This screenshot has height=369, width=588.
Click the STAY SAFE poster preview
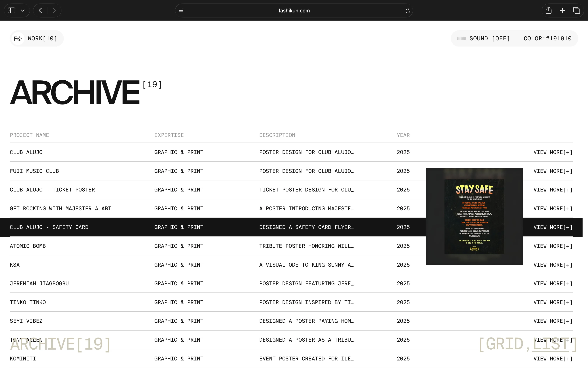(x=474, y=217)
